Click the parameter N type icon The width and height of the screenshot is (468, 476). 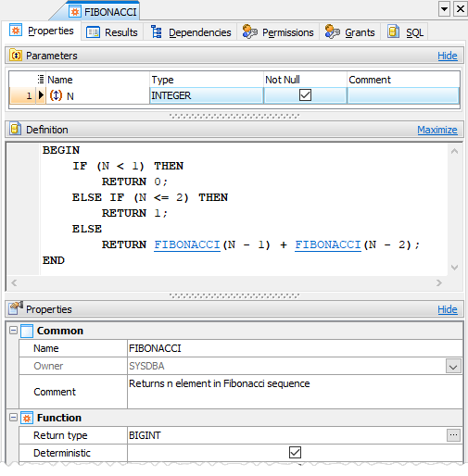[x=56, y=95]
